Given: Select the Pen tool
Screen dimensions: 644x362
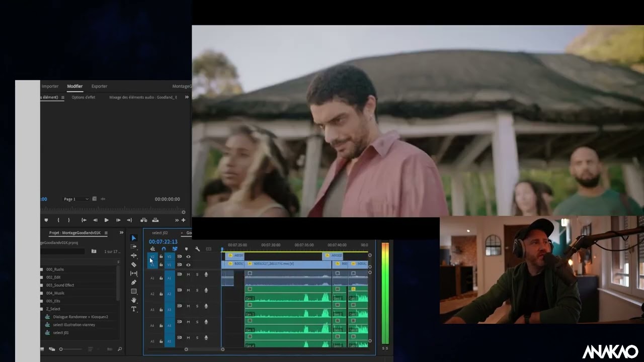Looking at the screenshot, I should pyautogui.click(x=134, y=282).
